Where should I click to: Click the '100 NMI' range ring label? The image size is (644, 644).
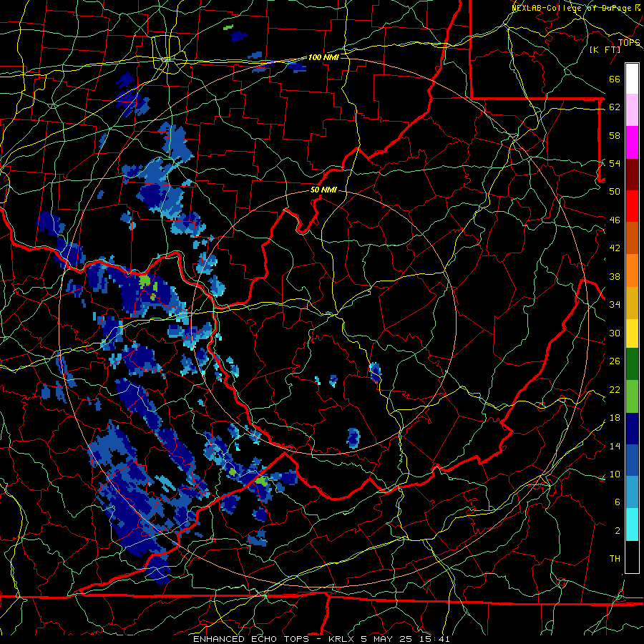[323, 57]
